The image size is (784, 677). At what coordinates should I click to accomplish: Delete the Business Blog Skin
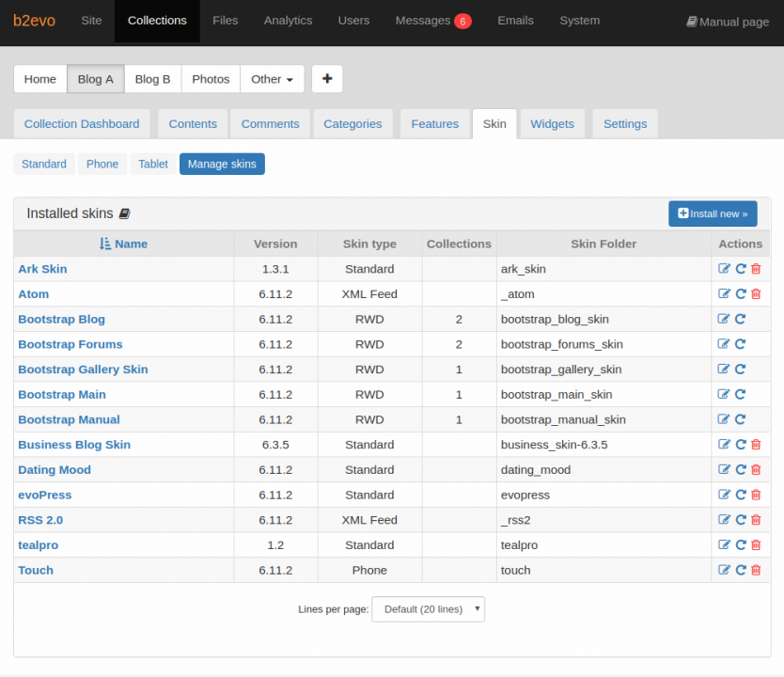[756, 444]
